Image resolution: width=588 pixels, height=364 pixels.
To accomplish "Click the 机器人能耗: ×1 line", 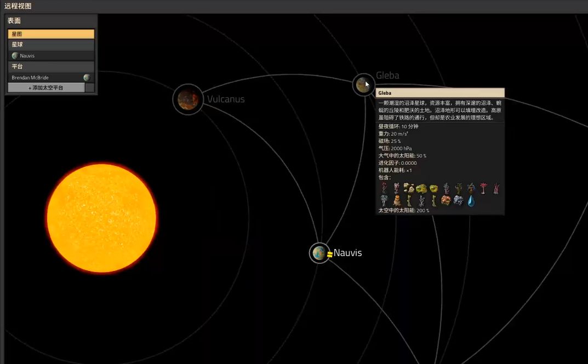I will point(395,170).
